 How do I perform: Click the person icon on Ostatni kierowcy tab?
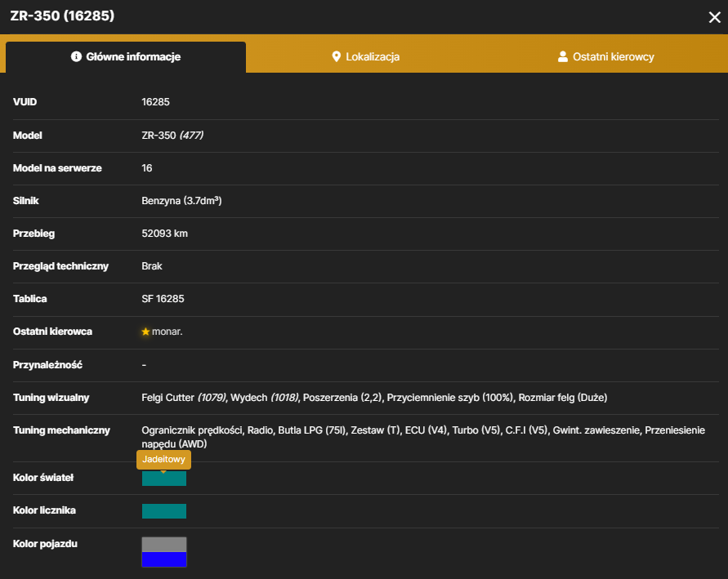[563, 56]
